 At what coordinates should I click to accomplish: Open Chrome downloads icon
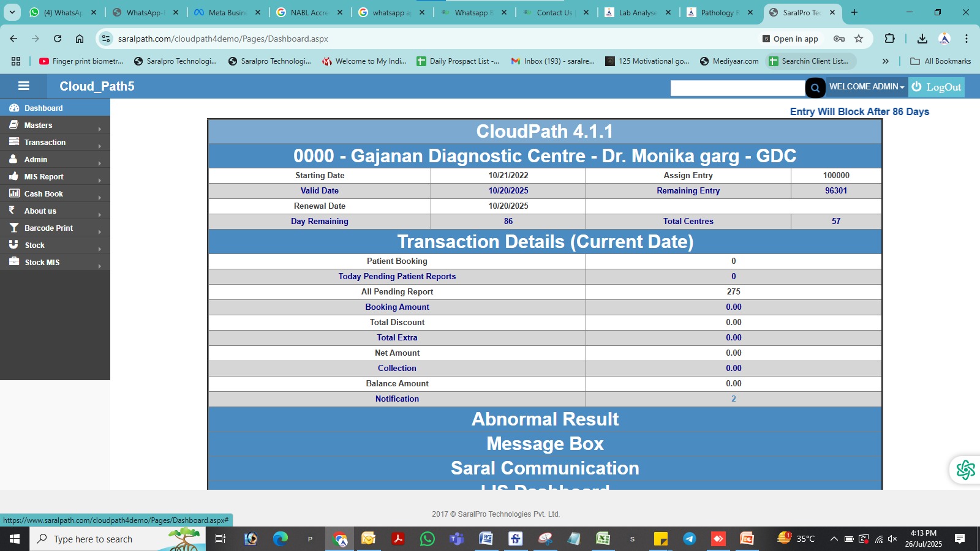(922, 39)
